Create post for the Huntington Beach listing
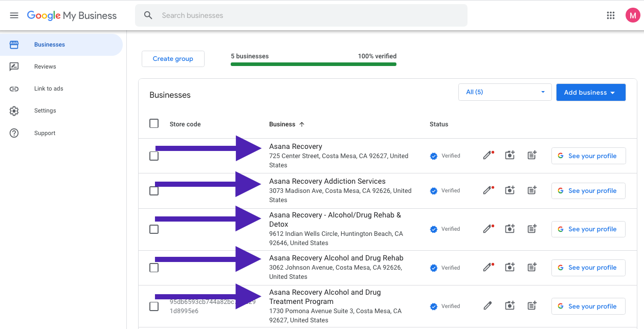 pos(532,229)
